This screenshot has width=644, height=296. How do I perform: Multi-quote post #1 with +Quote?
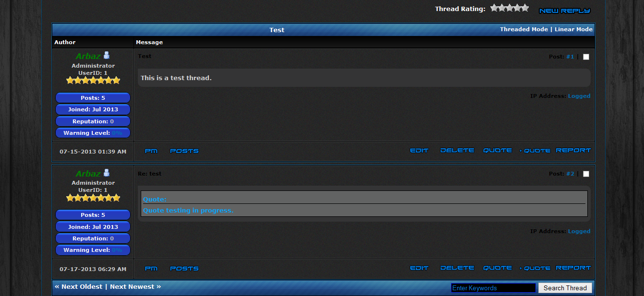pyautogui.click(x=535, y=151)
